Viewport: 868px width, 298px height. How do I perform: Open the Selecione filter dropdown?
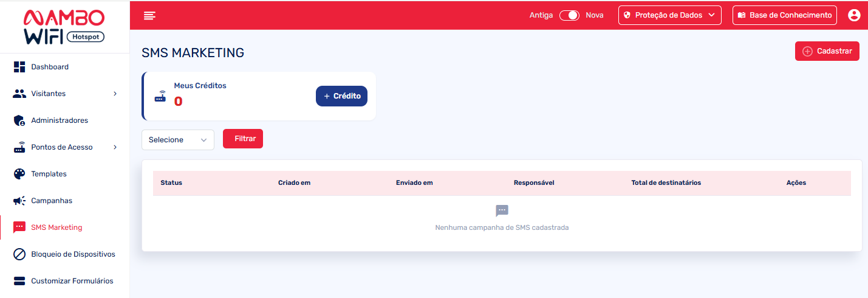point(177,140)
